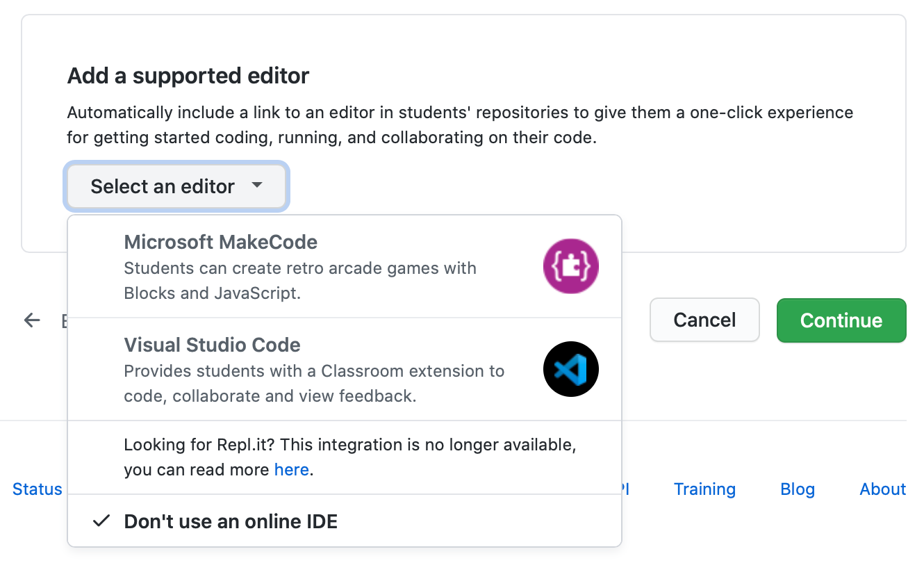Open the Repl.it 'here' link
The width and height of the screenshot is (924, 563).
tap(291, 470)
